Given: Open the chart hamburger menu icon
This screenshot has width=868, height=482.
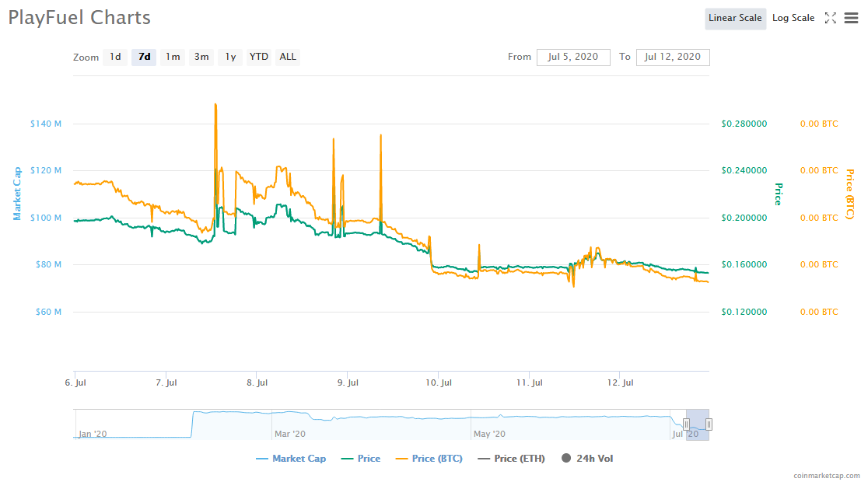Looking at the screenshot, I should pos(851,18).
